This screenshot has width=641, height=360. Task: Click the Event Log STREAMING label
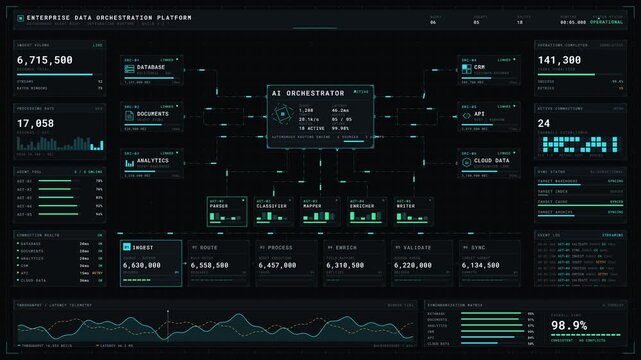[x=612, y=235]
